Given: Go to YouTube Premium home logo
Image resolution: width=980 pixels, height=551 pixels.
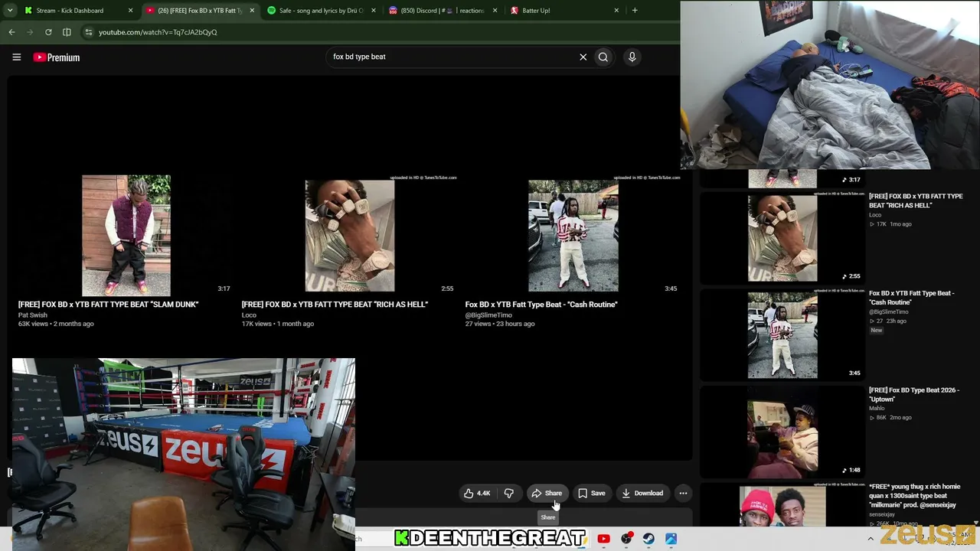Looking at the screenshot, I should tap(57, 57).
